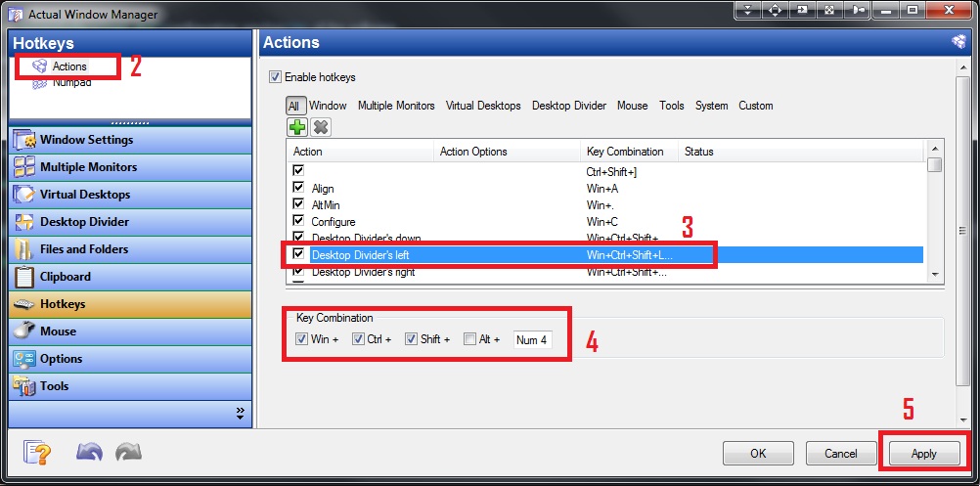The image size is (980, 486).
Task: Toggle the checkbox for the Align action
Action: click(298, 188)
